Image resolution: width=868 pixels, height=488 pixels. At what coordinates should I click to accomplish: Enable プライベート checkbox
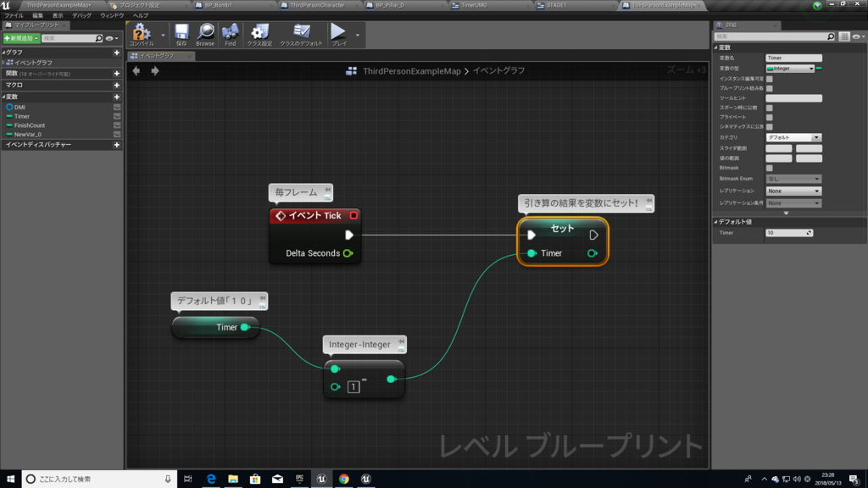770,117
